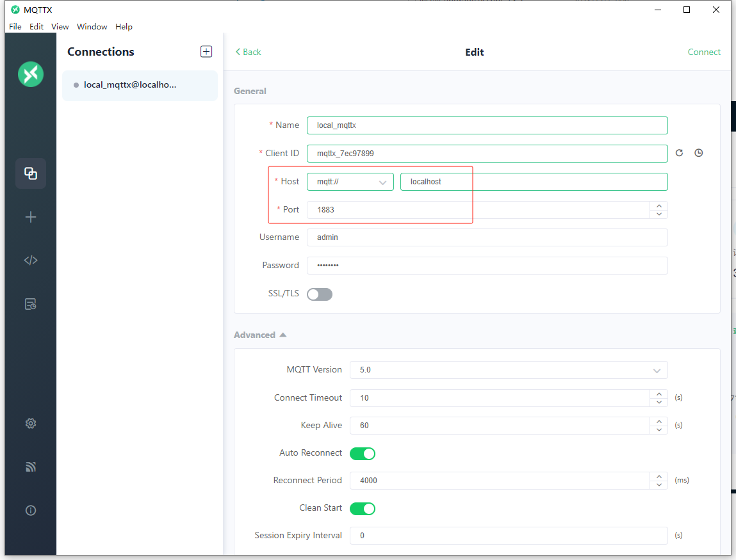Viewport: 736px width, 560px height.
Task: Turn off the Clean Start switch
Action: pos(363,508)
